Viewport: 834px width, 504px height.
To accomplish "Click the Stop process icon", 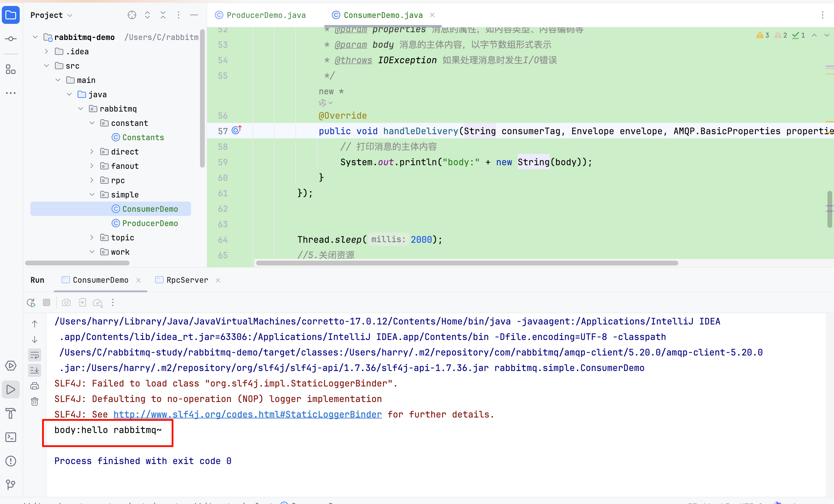I will coord(47,302).
